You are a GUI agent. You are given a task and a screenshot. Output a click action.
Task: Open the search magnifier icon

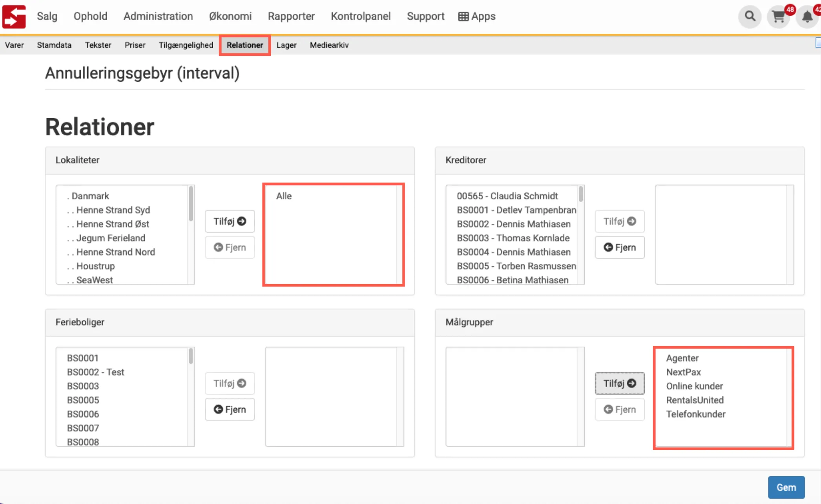[x=750, y=16]
